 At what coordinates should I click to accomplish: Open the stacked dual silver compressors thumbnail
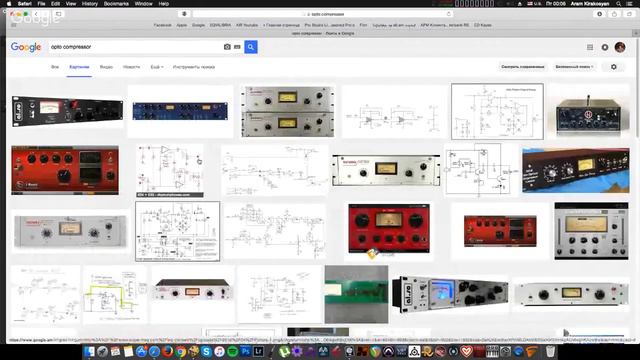pos(287,111)
